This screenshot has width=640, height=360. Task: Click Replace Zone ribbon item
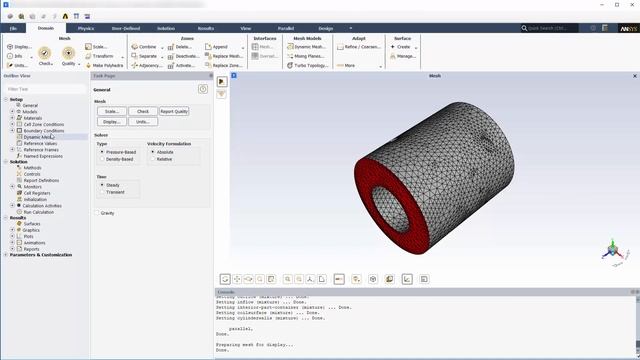click(224, 65)
